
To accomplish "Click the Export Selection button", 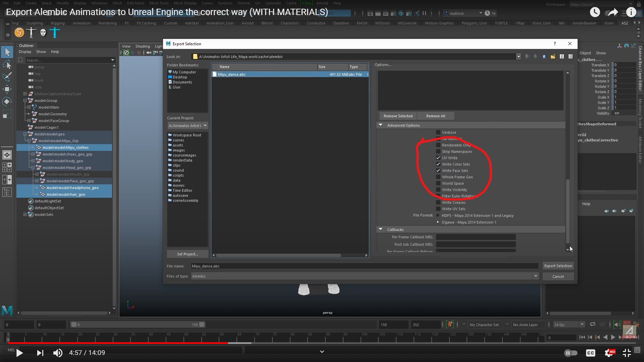I will point(558,266).
